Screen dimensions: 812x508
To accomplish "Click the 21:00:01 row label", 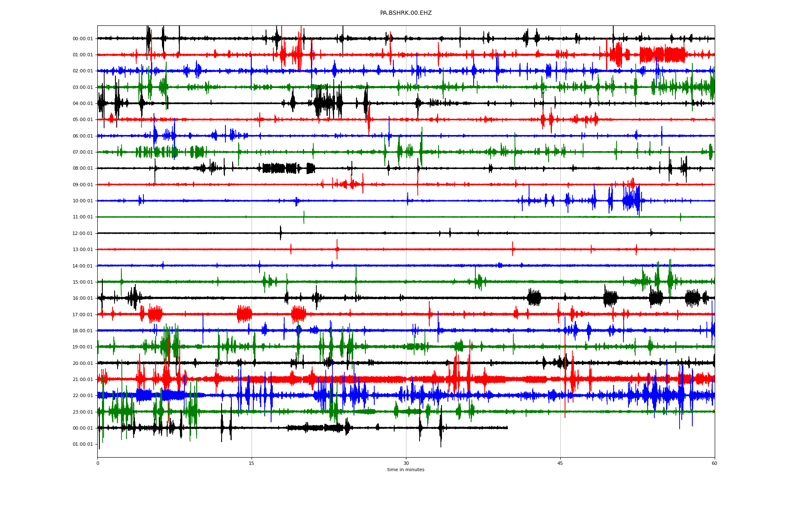I will tap(82, 380).
